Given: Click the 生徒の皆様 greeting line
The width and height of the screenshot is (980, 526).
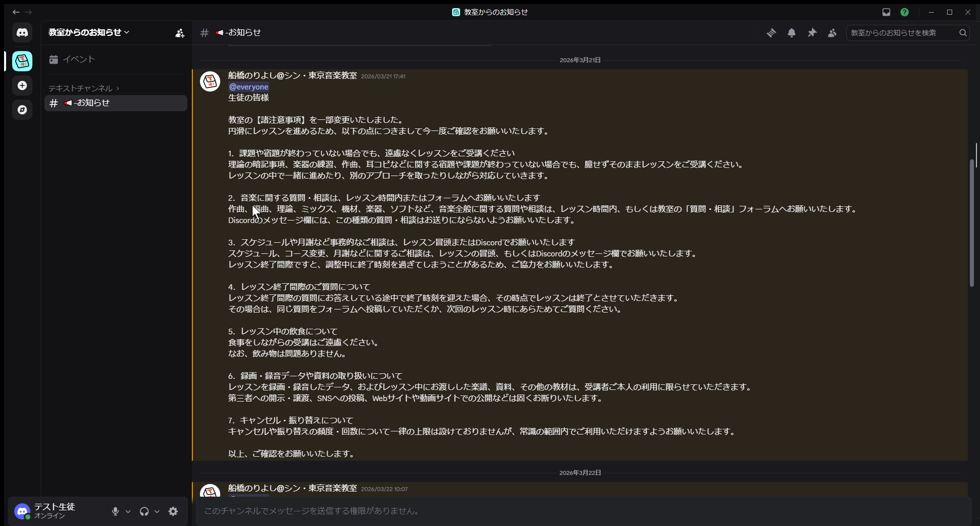Looking at the screenshot, I should (x=249, y=98).
